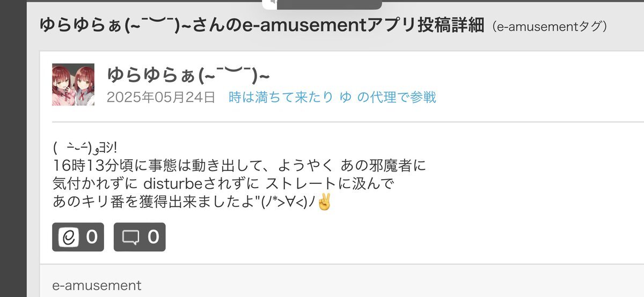The height and width of the screenshot is (297, 644).
Task: Click the comment speech bubble icon
Action: (x=130, y=237)
